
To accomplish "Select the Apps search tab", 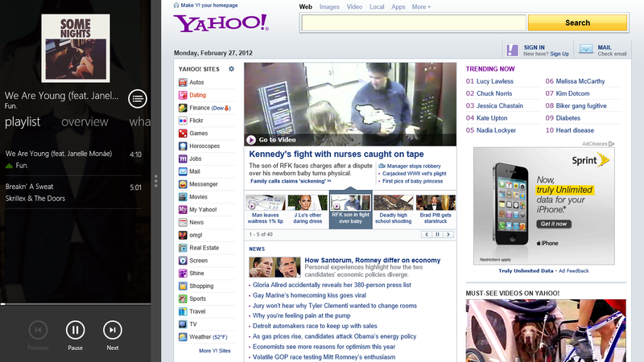I will [x=398, y=7].
